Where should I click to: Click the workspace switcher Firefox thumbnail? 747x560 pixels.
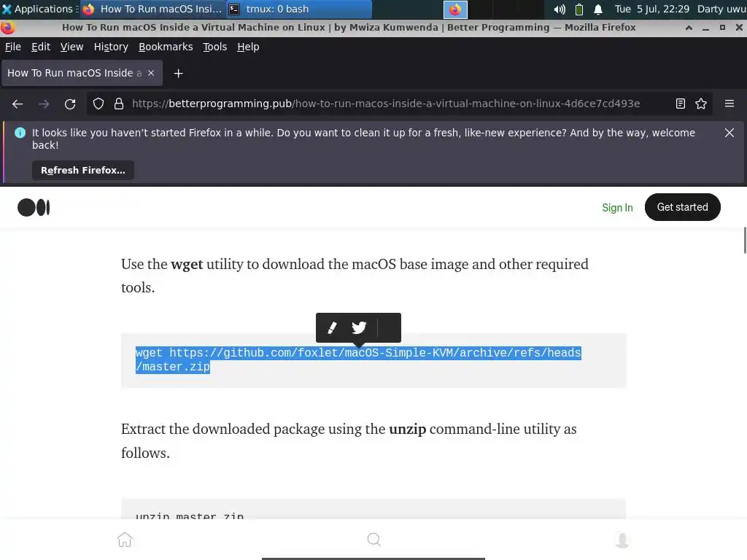(x=455, y=9)
